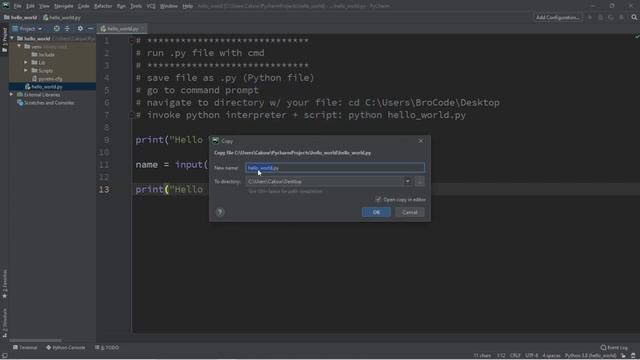The image size is (640, 360).
Task: Click the PyCharm logo in title bar
Action: tap(6, 6)
